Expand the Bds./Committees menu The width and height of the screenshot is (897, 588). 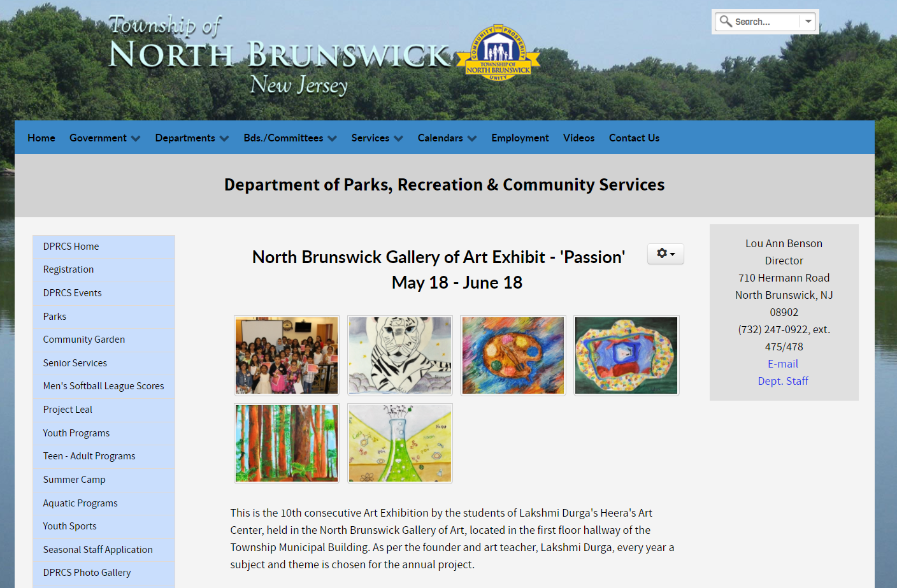point(290,138)
